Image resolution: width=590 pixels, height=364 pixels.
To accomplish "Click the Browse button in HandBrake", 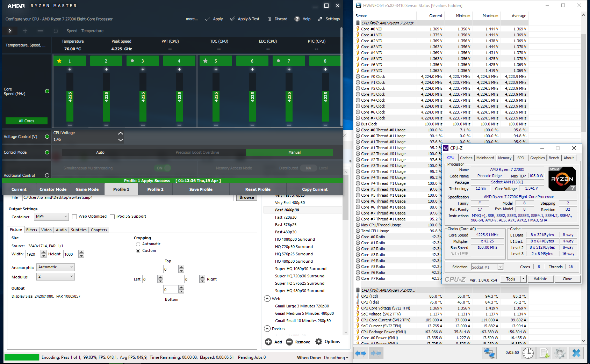I will (247, 197).
